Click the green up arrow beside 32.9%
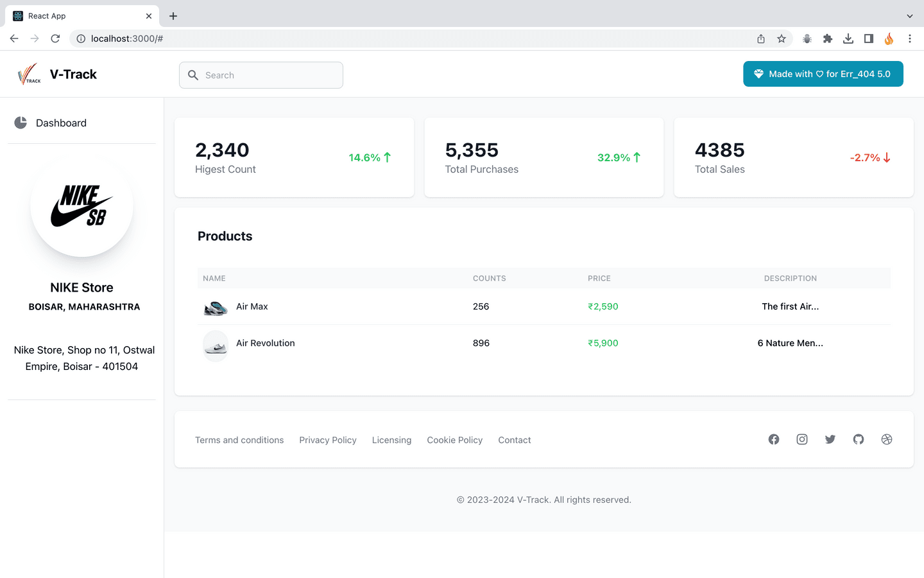Viewport: 924px width, 578px height. point(637,157)
